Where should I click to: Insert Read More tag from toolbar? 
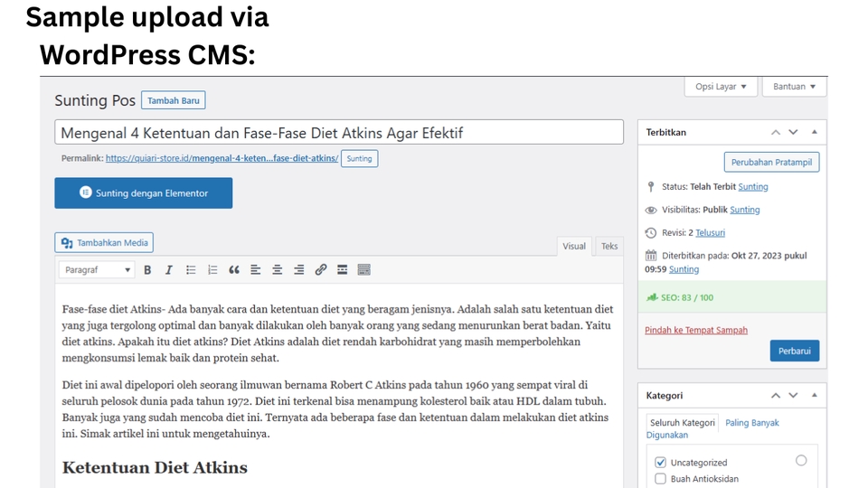343,270
